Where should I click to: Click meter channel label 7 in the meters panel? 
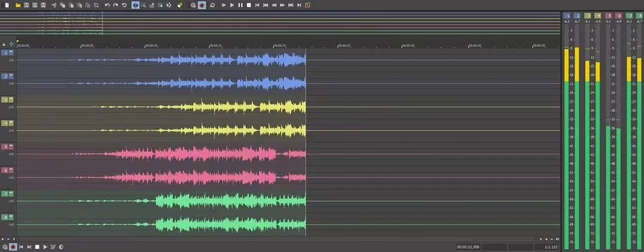click(x=629, y=16)
